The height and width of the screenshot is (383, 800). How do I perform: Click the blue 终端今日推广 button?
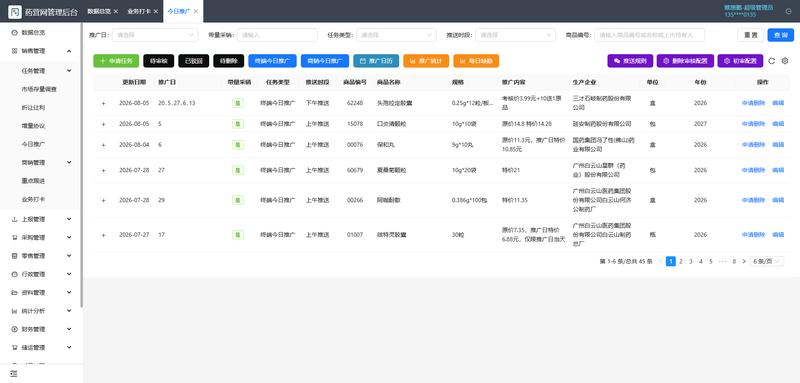(x=272, y=61)
